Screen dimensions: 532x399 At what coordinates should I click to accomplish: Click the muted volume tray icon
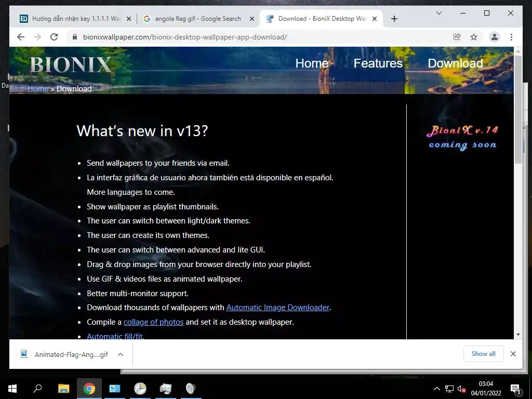click(461, 389)
